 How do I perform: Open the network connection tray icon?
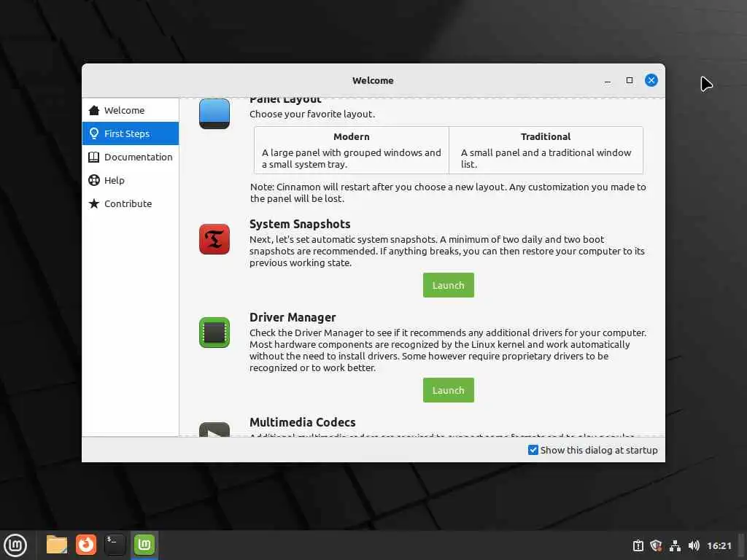pyautogui.click(x=675, y=545)
